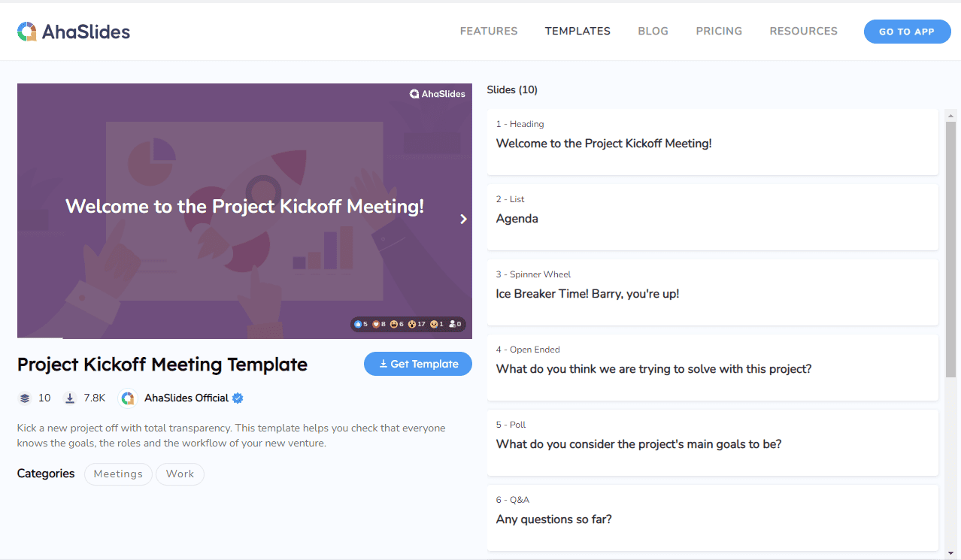The width and height of the screenshot is (961, 560).
Task: Click the crying face reaction icon
Action: tap(434, 324)
